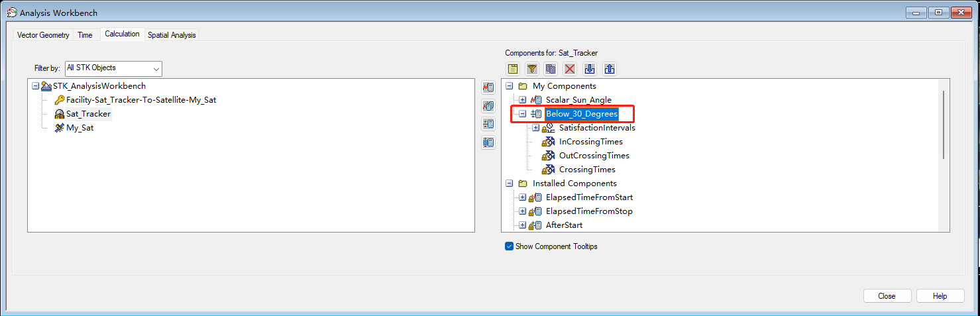Click the red X delete component icon
980x316 pixels.
coord(570,69)
